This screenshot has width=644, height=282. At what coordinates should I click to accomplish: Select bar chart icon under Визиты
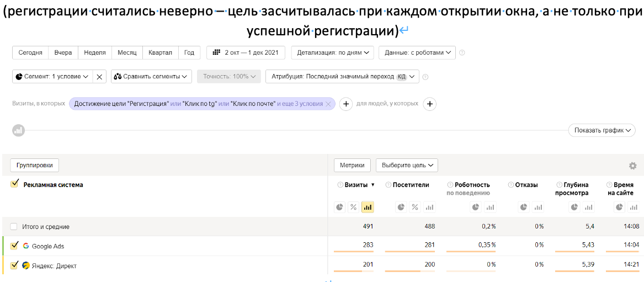pos(367,207)
